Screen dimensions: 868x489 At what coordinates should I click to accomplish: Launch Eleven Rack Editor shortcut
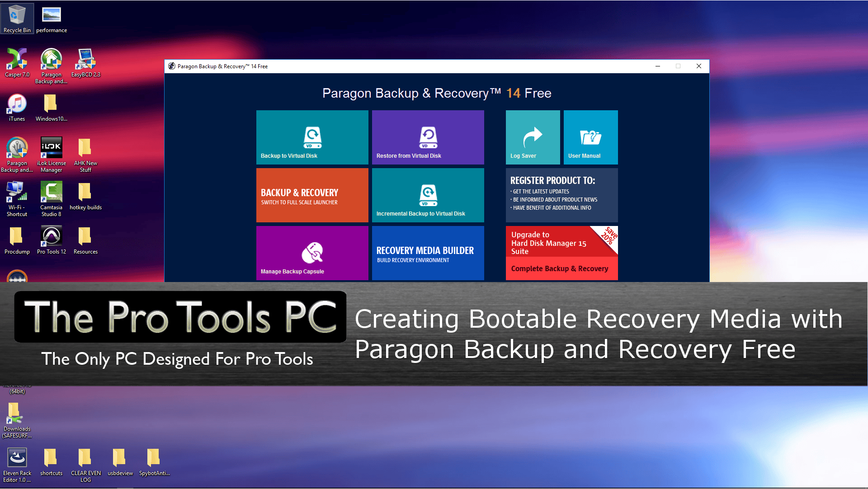click(17, 465)
